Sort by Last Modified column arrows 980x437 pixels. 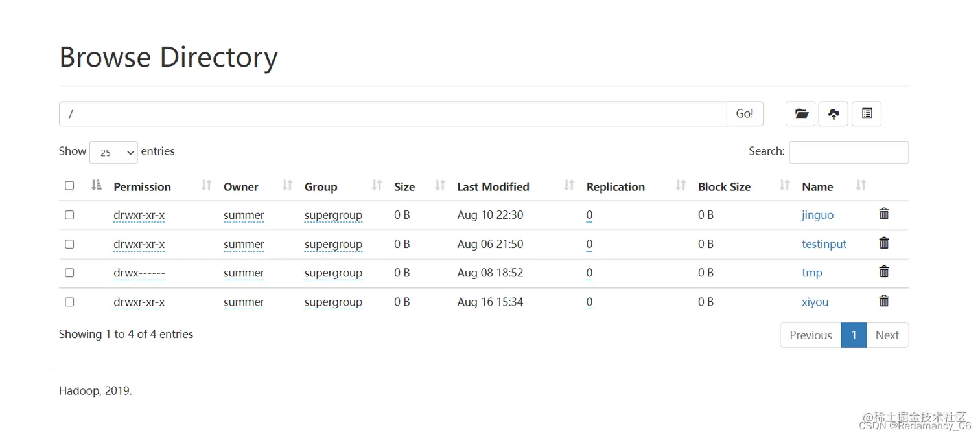(x=569, y=185)
